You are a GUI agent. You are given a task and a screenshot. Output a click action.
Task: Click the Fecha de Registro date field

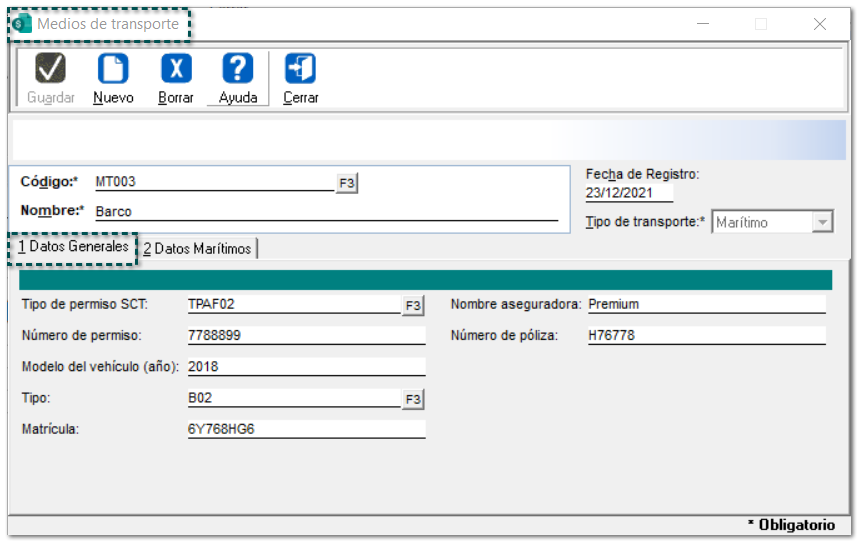[x=628, y=193]
